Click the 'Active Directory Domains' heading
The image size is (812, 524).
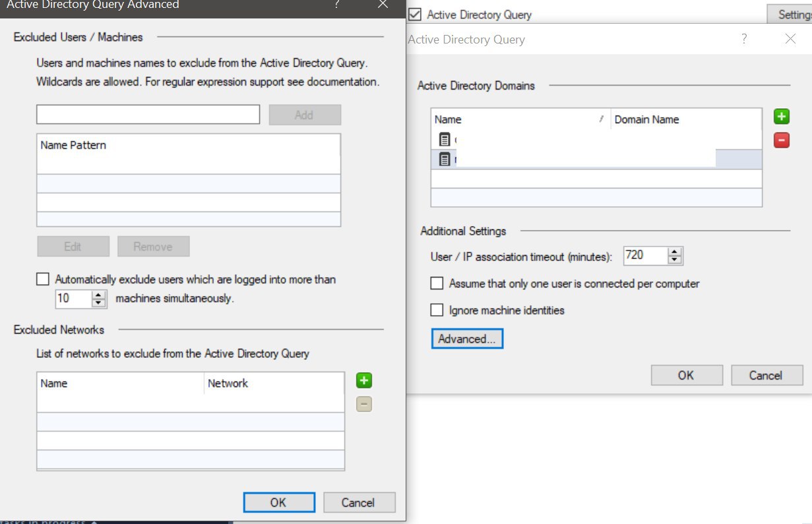[476, 85]
